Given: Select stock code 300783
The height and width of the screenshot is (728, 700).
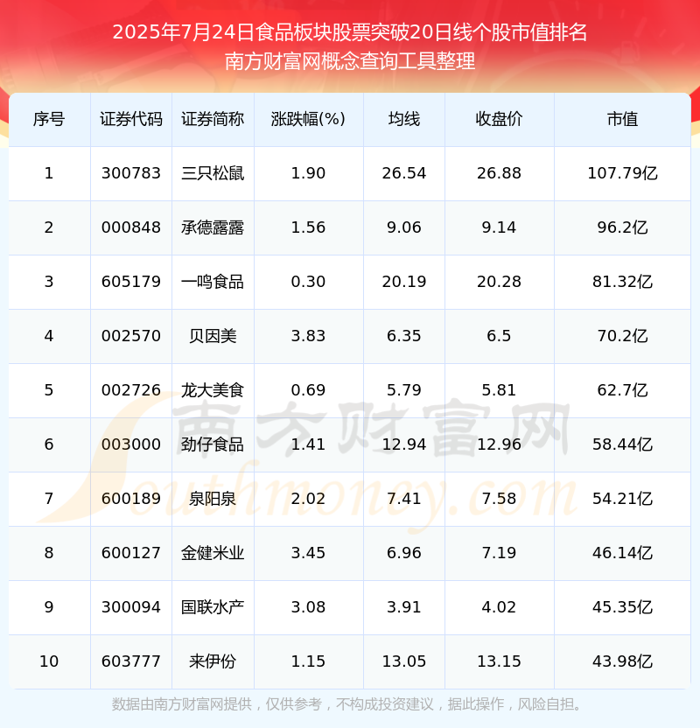Looking at the screenshot, I should tap(131, 173).
